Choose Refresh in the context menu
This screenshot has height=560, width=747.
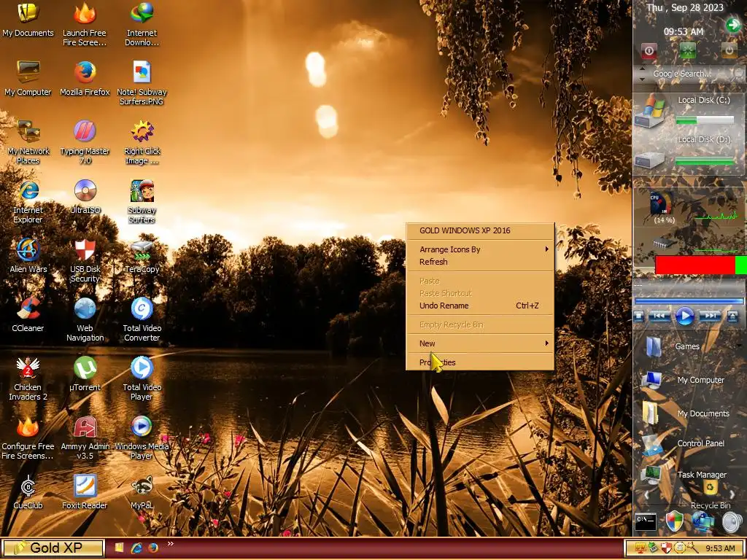tap(480, 262)
